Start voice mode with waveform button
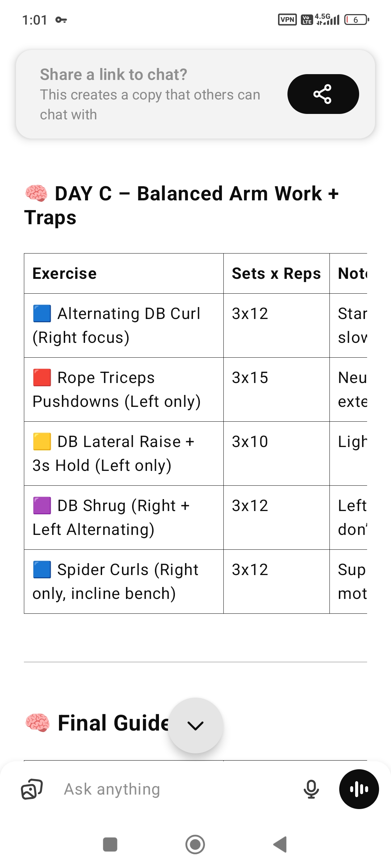The height and width of the screenshot is (868, 391). pos(359,789)
